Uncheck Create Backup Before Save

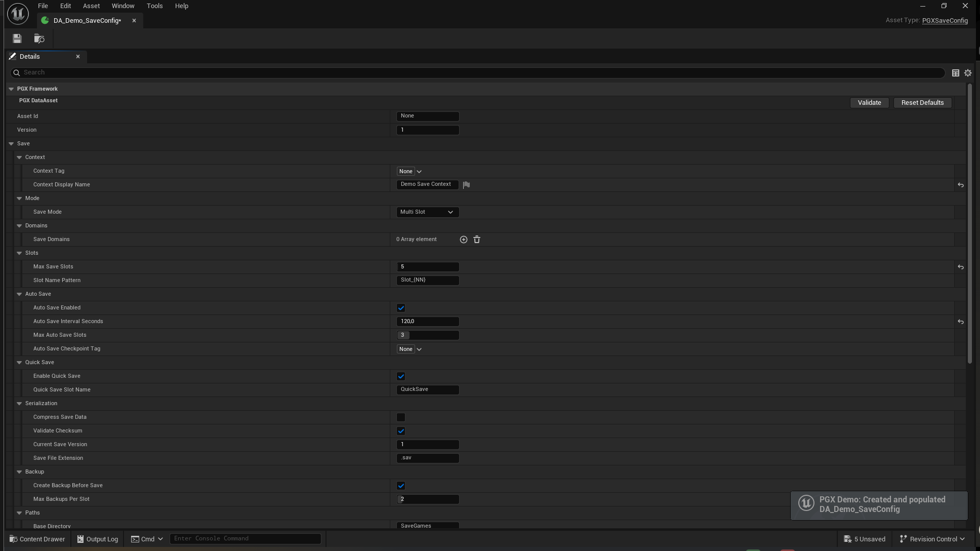coord(401,485)
